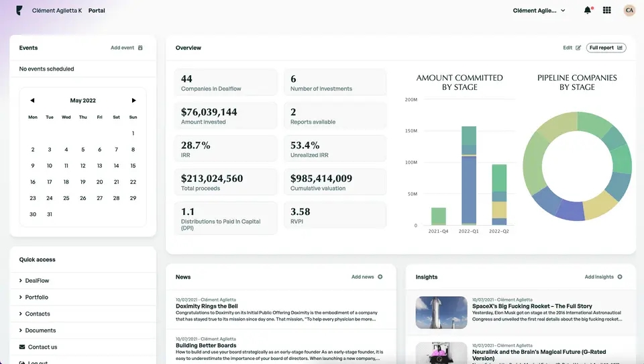Expand the Portfolio quick access item
Viewport: 644px width, 364px height.
(83, 297)
